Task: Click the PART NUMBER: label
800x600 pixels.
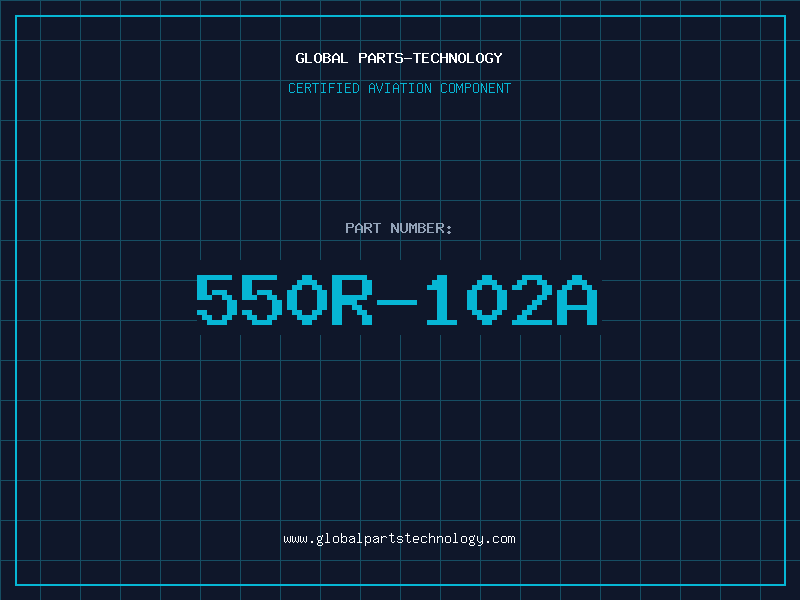Action: pos(399,228)
